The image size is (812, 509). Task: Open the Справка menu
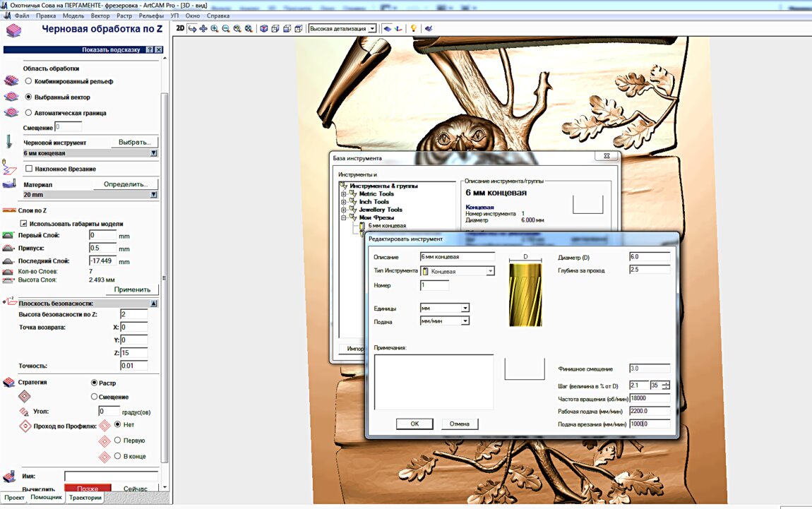(x=218, y=16)
